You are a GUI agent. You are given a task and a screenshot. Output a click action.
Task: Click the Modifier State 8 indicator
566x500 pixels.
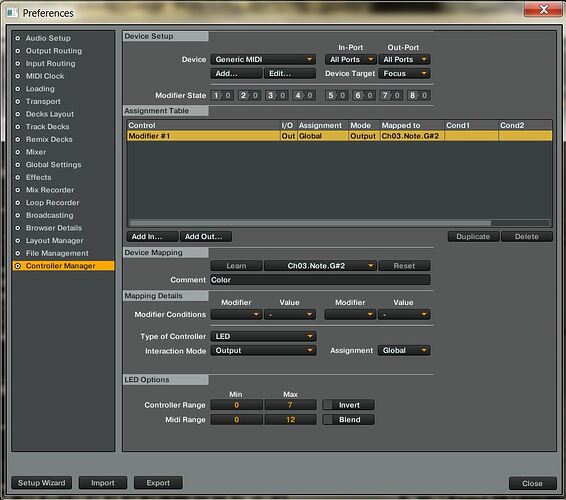point(419,95)
